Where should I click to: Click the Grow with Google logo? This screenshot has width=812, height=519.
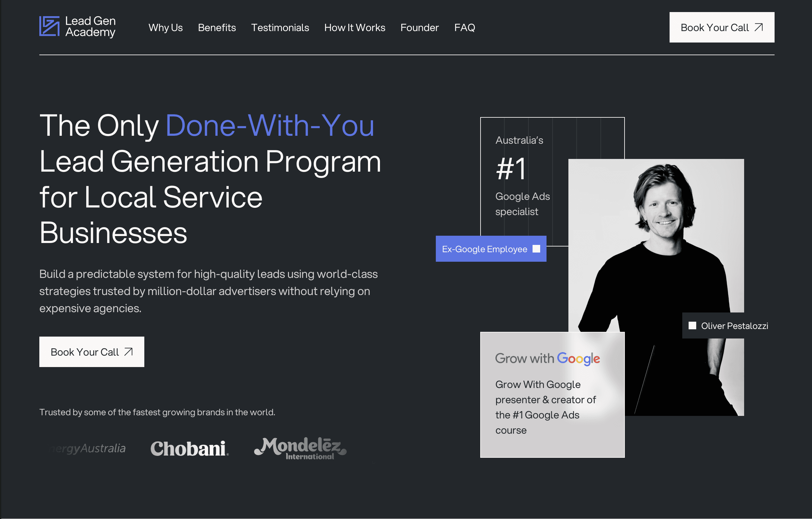[547, 358]
